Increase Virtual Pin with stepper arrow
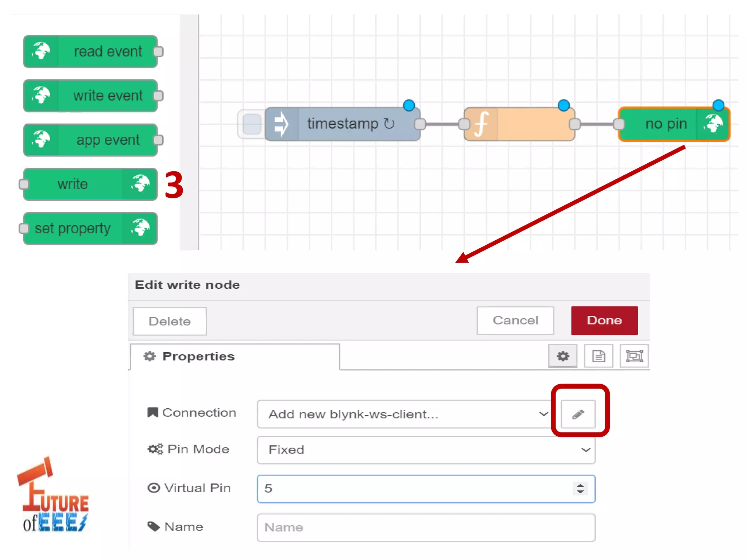The width and height of the screenshot is (747, 560). point(580,485)
